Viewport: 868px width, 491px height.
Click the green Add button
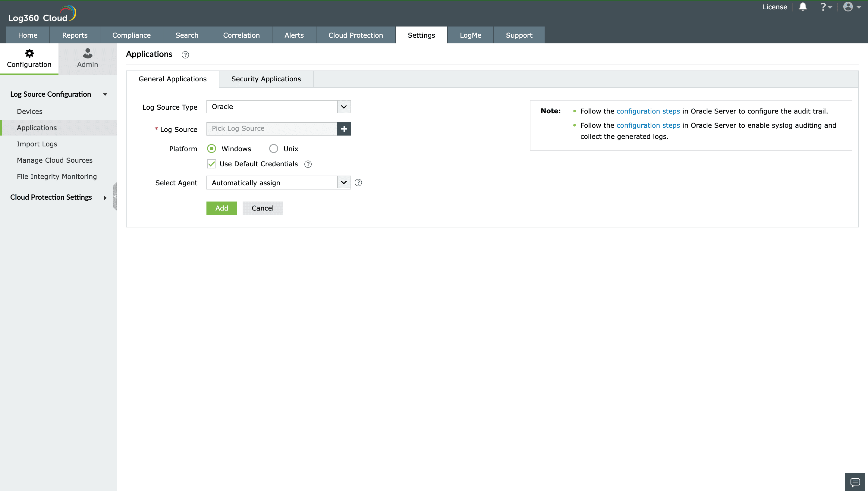[221, 208]
